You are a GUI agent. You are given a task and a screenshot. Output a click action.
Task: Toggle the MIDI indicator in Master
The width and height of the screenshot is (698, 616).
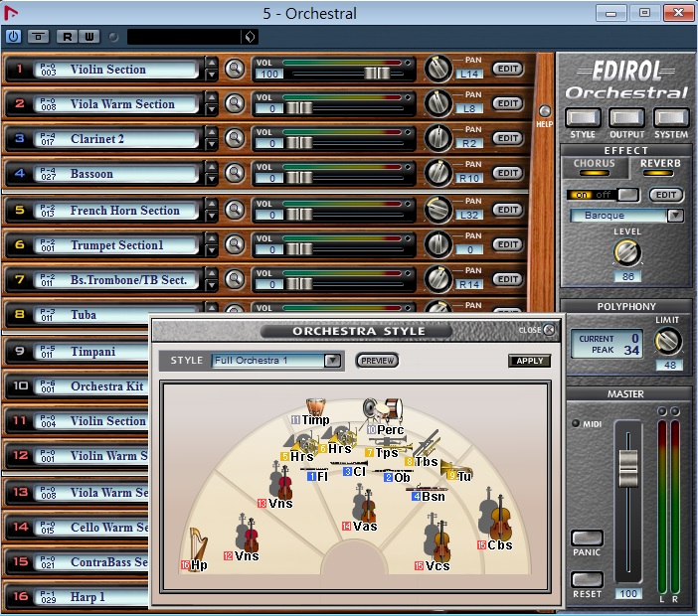coord(576,423)
